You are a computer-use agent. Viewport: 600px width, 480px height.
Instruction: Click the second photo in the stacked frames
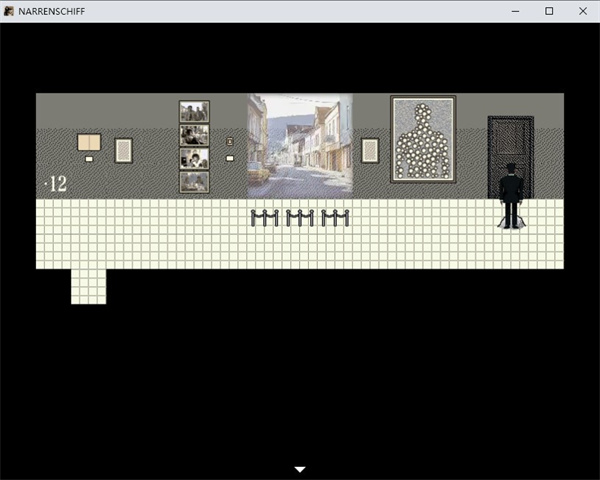[194, 135]
